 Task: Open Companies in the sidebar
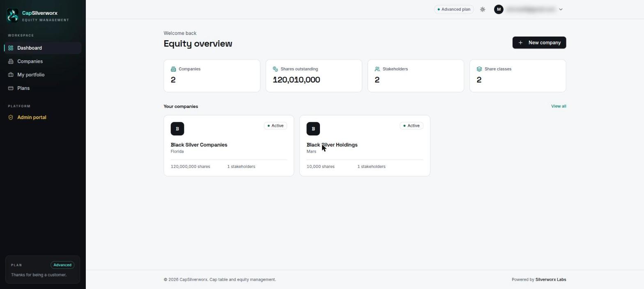click(43, 62)
